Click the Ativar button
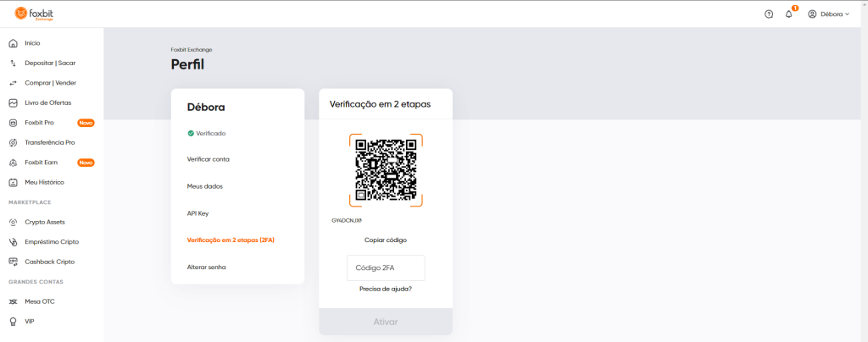868x342 pixels. pyautogui.click(x=386, y=322)
